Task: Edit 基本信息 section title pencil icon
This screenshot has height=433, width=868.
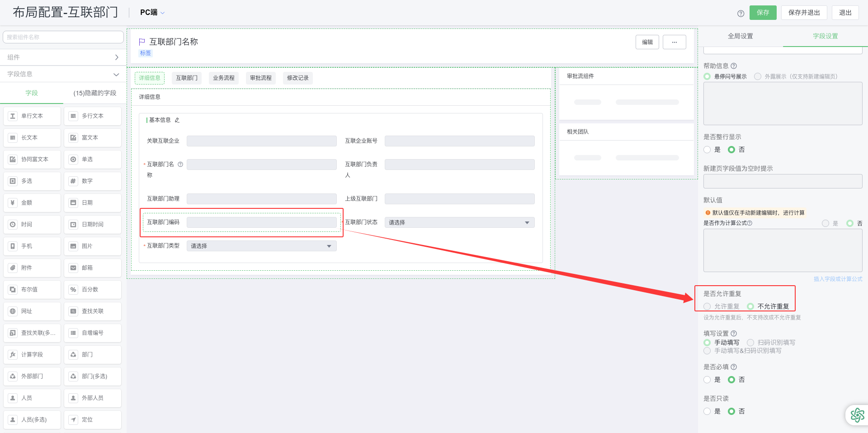Action: (177, 120)
